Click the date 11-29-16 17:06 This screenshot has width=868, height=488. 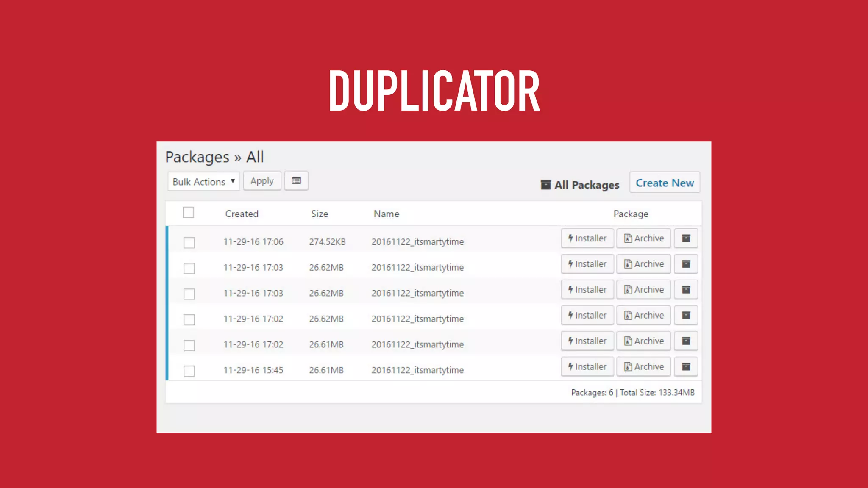(x=253, y=242)
